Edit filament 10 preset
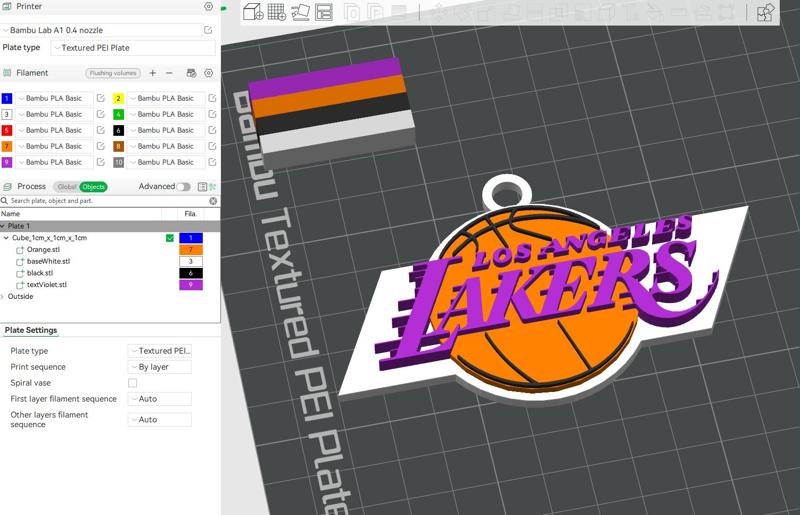The height and width of the screenshot is (515, 800). click(212, 162)
